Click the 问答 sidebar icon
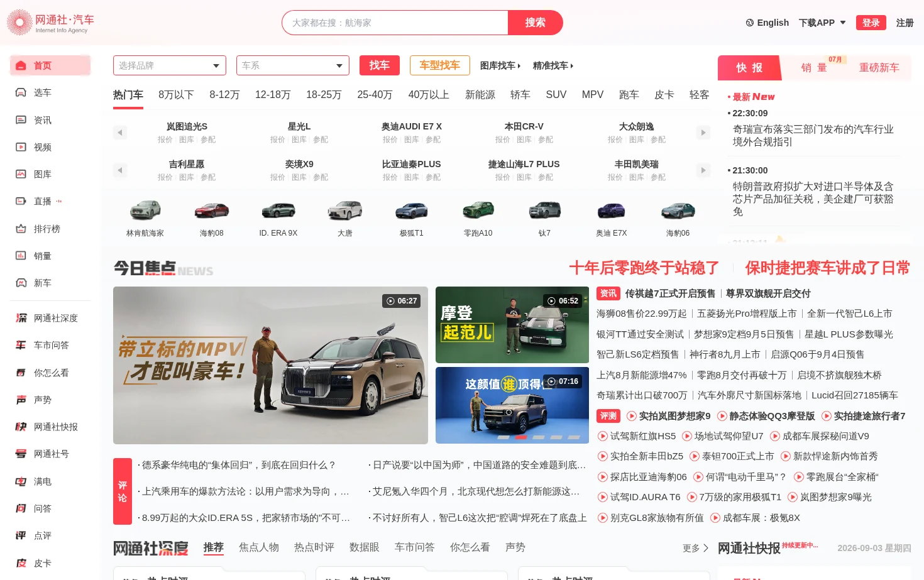Screen dimensions: 924x580 (21, 508)
